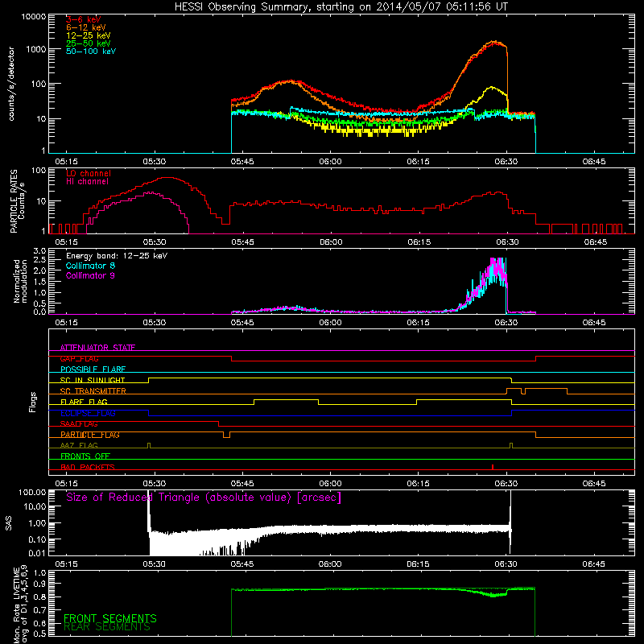
Task: Click the ECLIPSE_FLAG label
Action: 88,413
